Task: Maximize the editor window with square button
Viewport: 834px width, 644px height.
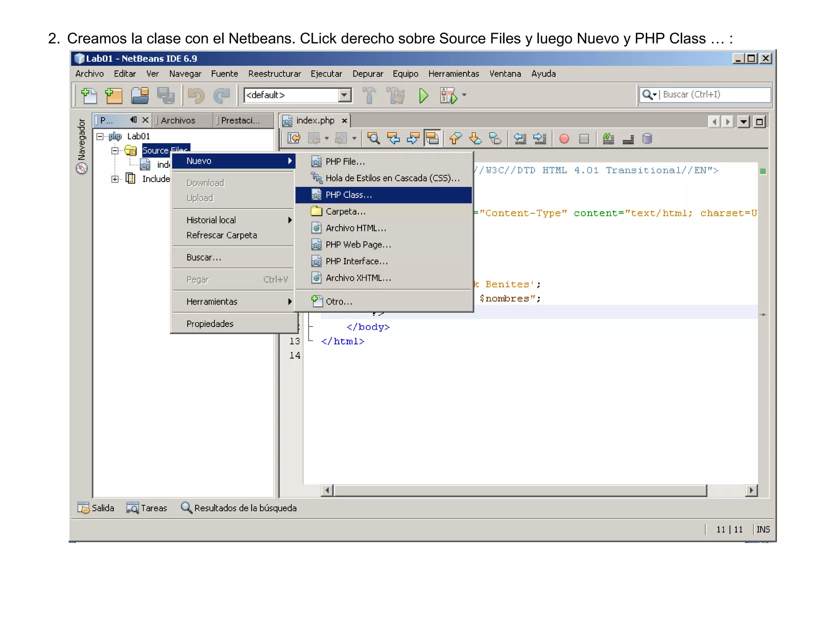Action: point(759,121)
